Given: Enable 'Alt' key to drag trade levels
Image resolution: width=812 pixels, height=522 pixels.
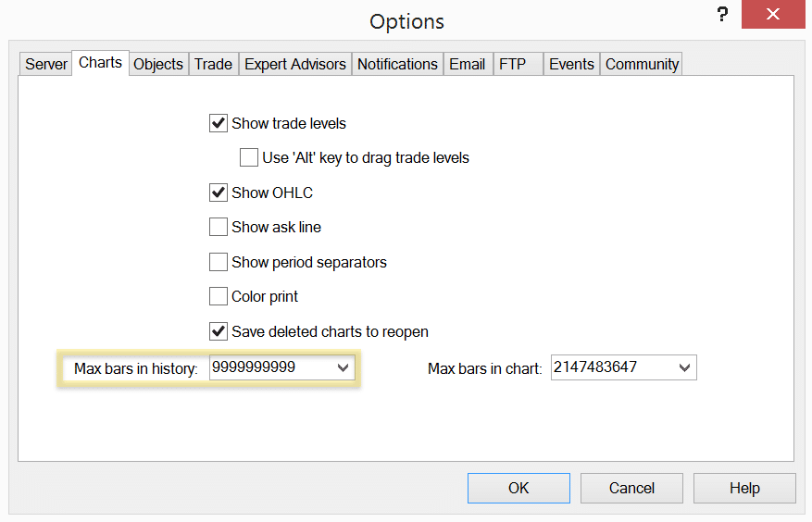Looking at the screenshot, I should tap(249, 157).
